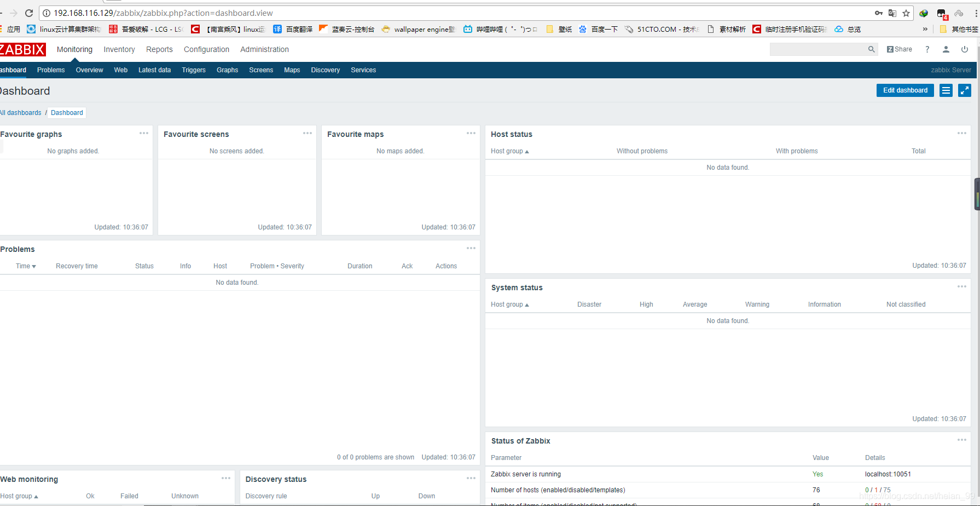The width and height of the screenshot is (980, 506).
Task: Sort Web monitoring by Host group
Action: pyautogui.click(x=19, y=496)
